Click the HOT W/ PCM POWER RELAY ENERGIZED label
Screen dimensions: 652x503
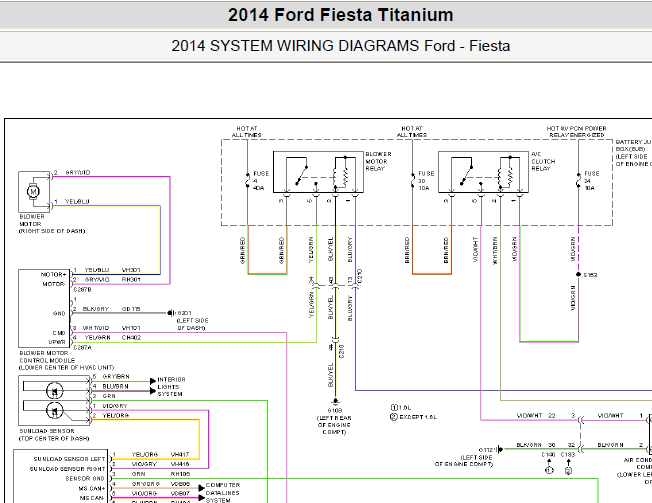point(576,132)
